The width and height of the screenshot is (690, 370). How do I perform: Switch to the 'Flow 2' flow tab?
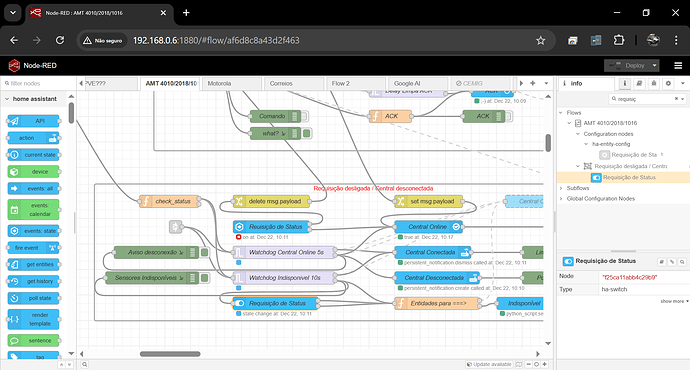coord(356,84)
